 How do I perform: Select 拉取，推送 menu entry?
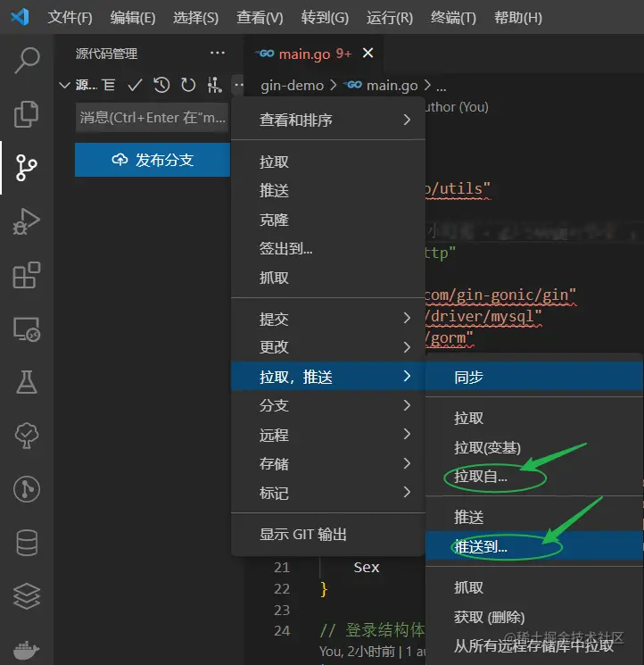[328, 376]
